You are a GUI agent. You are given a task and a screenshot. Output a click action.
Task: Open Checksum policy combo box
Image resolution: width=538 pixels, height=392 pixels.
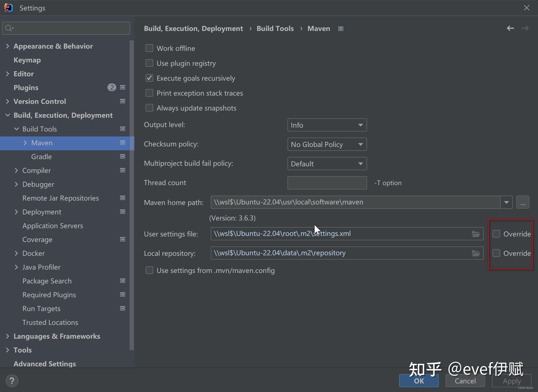point(327,144)
